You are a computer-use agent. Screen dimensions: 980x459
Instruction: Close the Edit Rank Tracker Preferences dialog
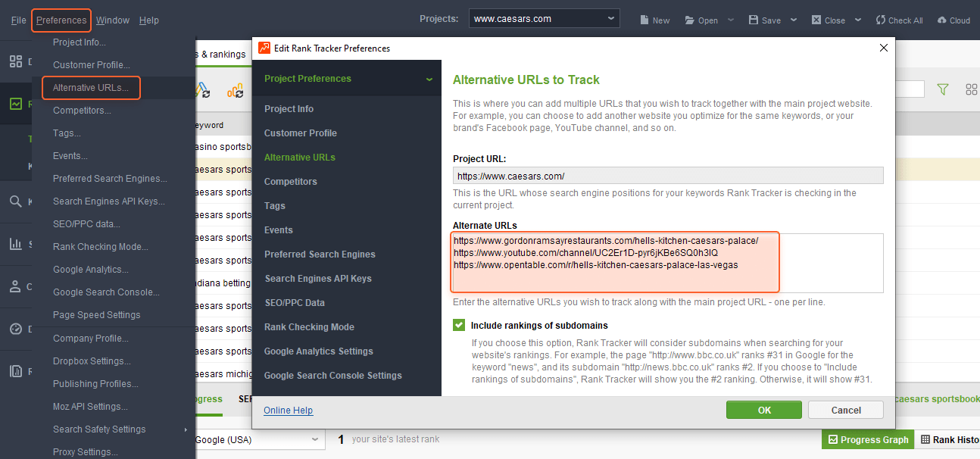883,48
